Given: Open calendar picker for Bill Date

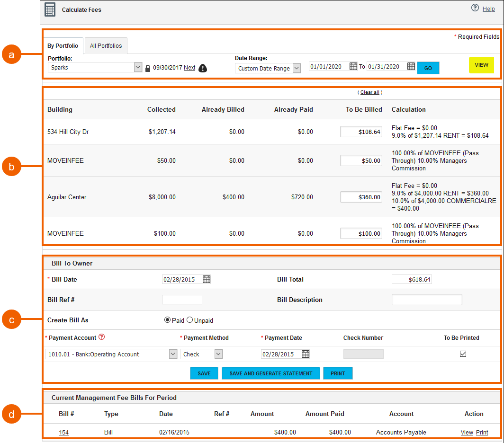Looking at the screenshot, I should 206,279.
